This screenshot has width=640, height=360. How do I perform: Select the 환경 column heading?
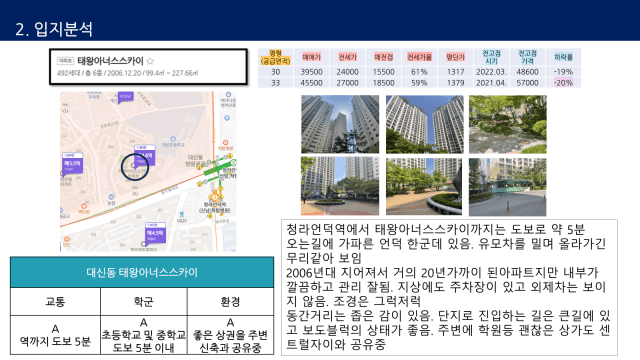point(230,302)
